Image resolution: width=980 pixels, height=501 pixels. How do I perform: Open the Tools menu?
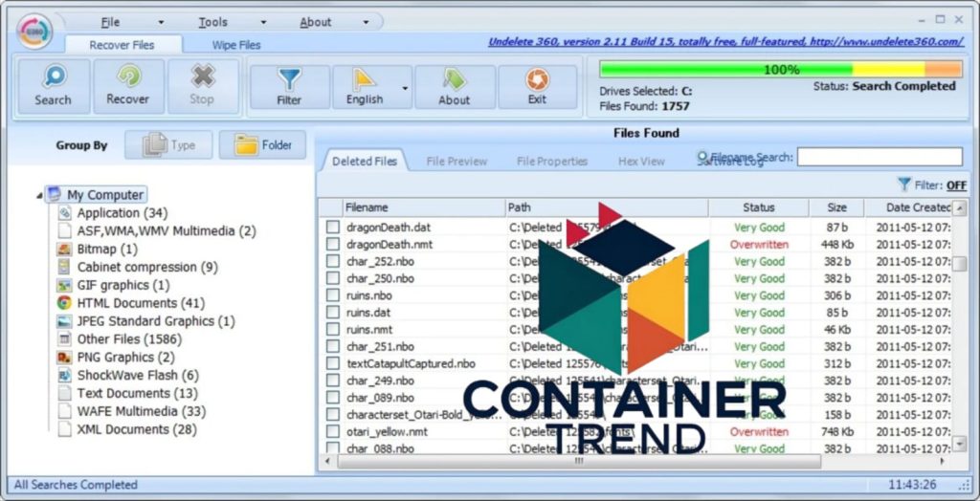pos(213,23)
